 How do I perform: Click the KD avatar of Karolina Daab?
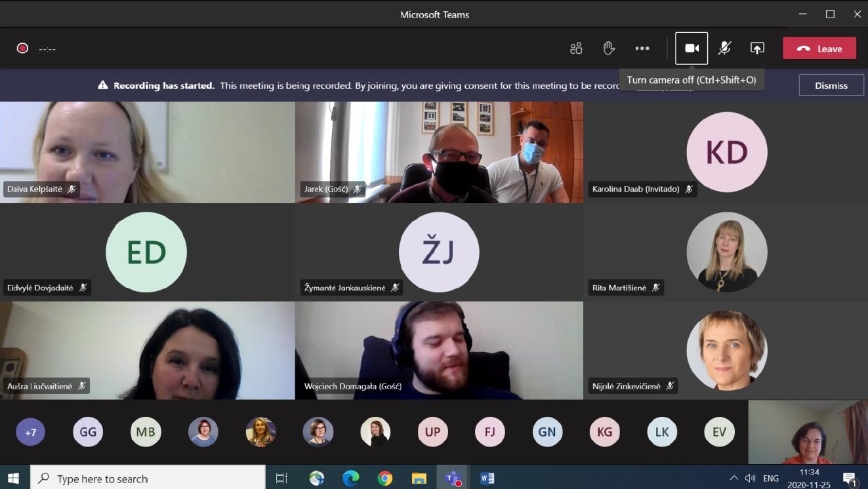pyautogui.click(x=726, y=152)
